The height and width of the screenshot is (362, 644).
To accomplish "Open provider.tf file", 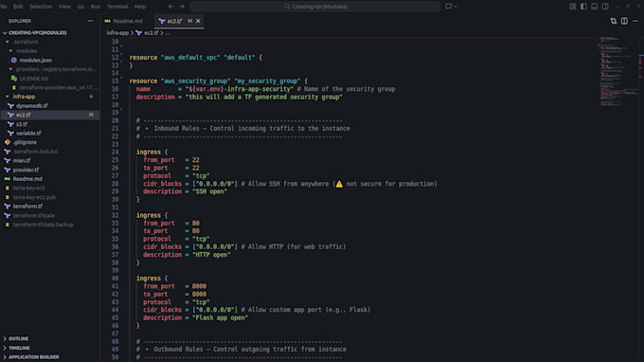I will (26, 170).
